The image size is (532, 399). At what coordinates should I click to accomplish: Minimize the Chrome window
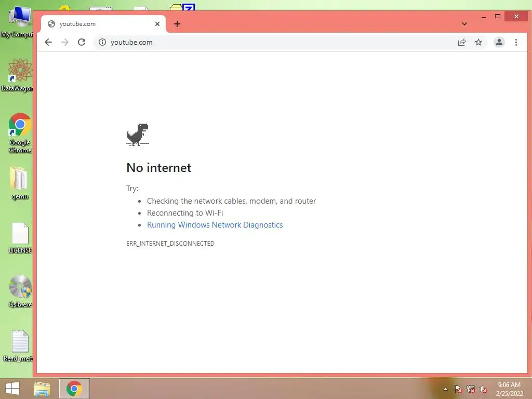pyautogui.click(x=484, y=16)
